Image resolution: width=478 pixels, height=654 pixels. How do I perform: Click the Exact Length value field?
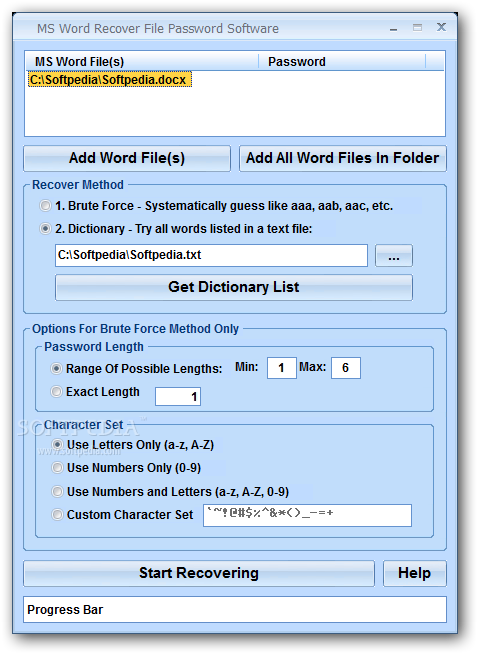coord(178,396)
